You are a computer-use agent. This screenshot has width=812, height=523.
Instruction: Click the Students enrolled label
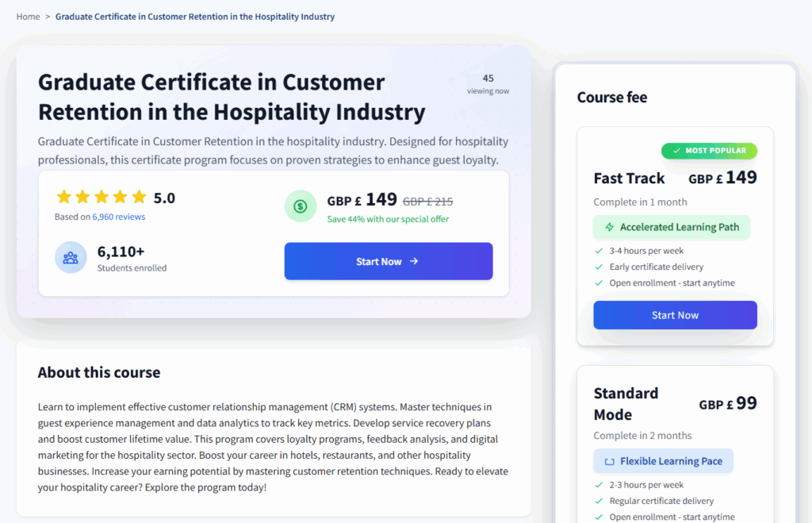(x=132, y=268)
